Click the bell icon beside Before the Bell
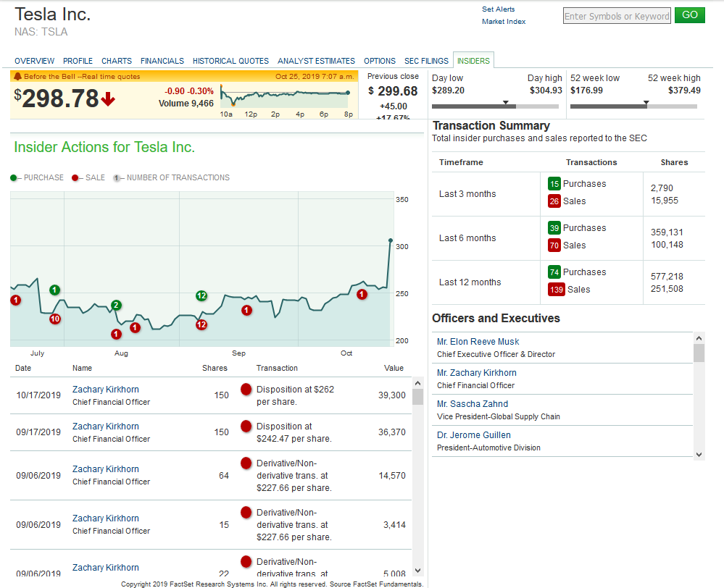 [x=17, y=76]
